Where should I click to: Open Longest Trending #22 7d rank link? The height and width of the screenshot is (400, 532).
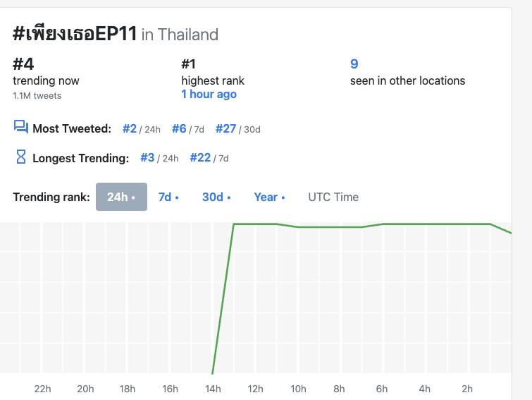pyautogui.click(x=200, y=158)
